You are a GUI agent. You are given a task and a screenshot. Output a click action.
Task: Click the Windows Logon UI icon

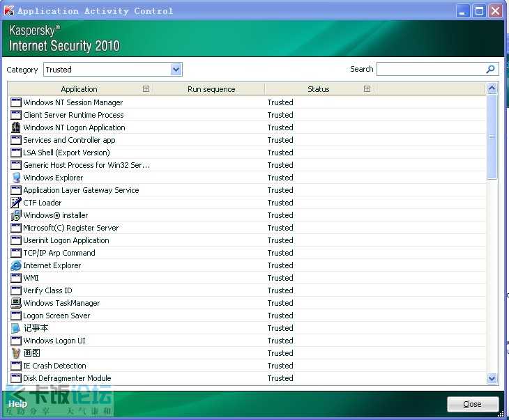(16, 341)
